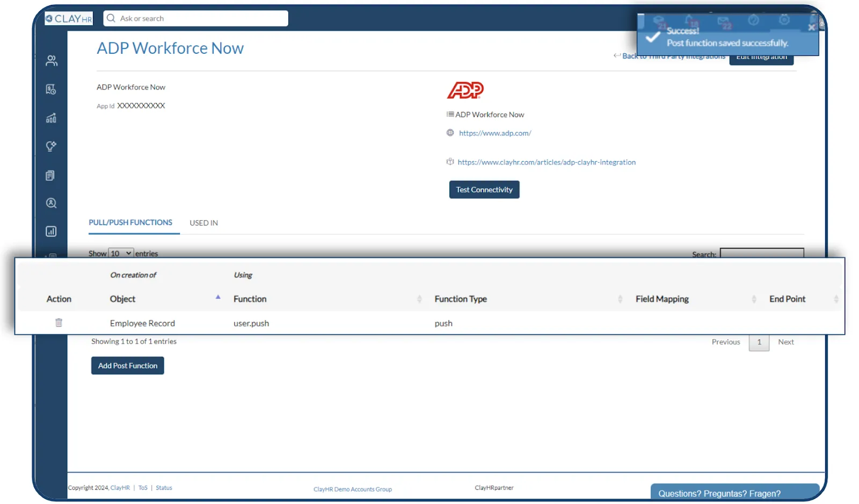Click 'Showing 1 to 1 of 1 entries'

click(x=134, y=341)
